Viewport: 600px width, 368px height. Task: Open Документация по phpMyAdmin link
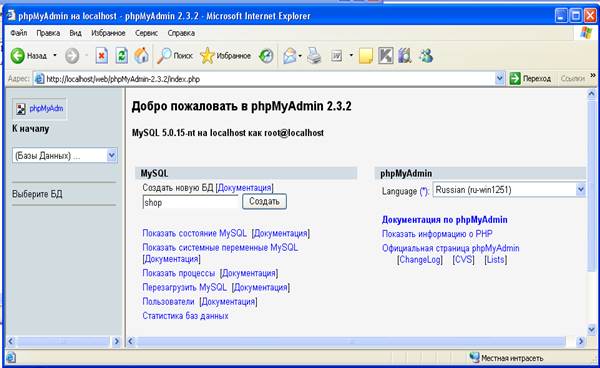click(x=445, y=220)
